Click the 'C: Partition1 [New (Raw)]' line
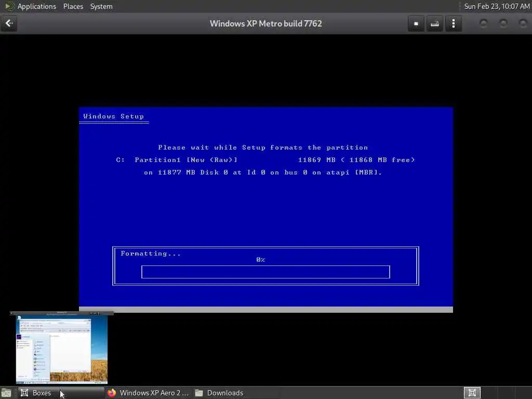 pos(177,160)
